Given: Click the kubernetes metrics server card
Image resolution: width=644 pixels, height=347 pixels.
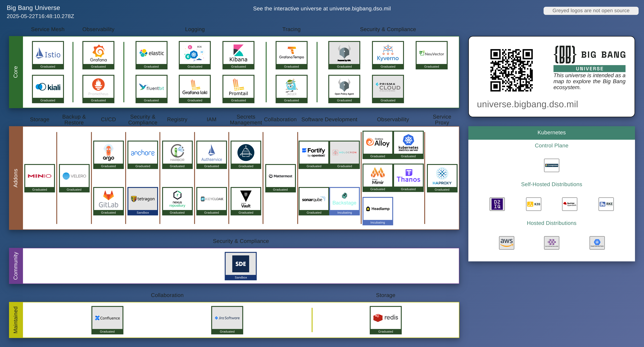Looking at the screenshot, I should (408, 145).
